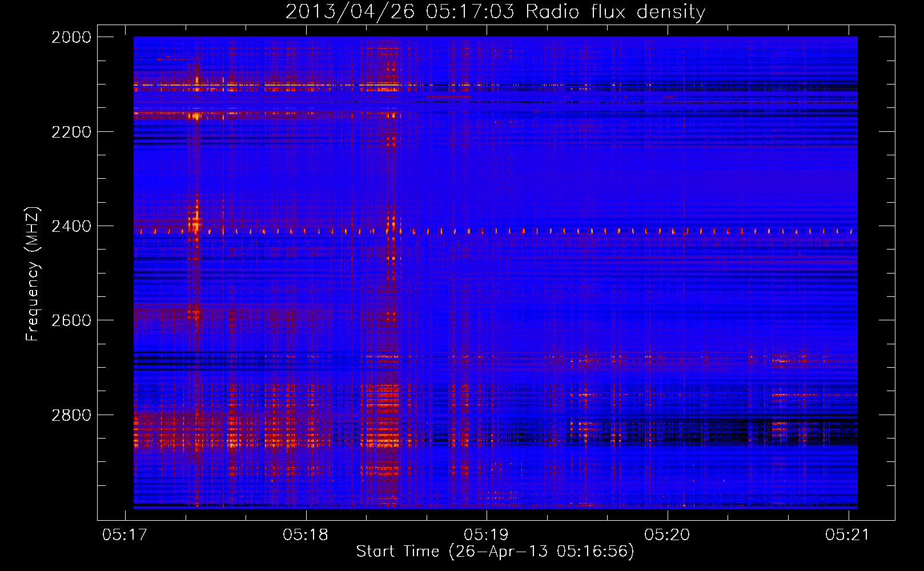Viewport: 924px width, 571px height.
Task: Click the 2200 frequency axis label
Action: coord(71,132)
